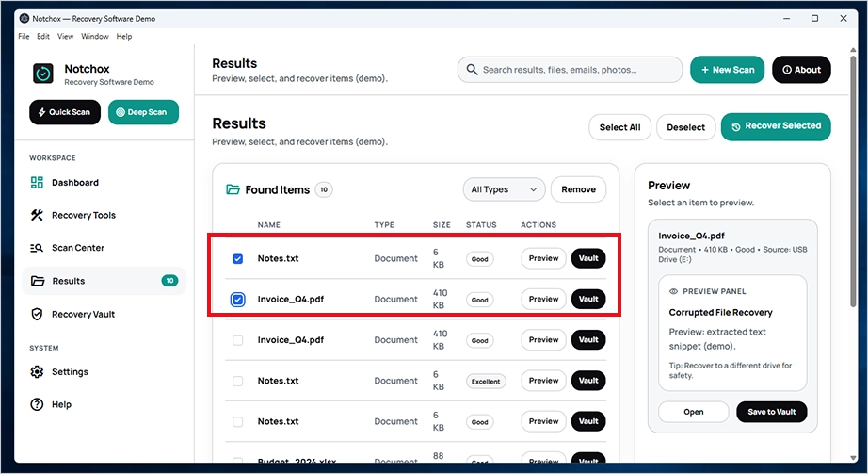Open the All Types filter dropdown
The image size is (868, 474).
504,189
